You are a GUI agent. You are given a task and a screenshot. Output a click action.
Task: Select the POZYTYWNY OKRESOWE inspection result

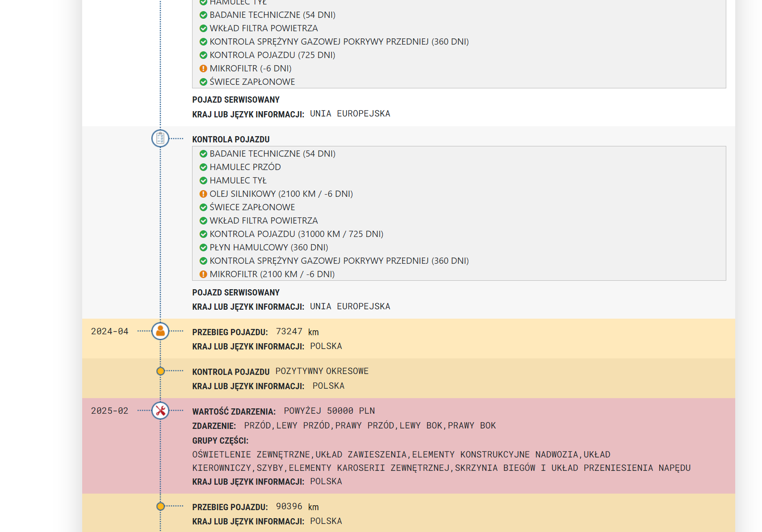[322, 371]
